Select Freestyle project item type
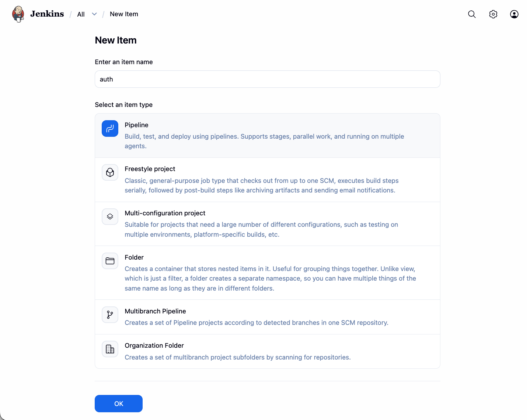 pos(150,169)
